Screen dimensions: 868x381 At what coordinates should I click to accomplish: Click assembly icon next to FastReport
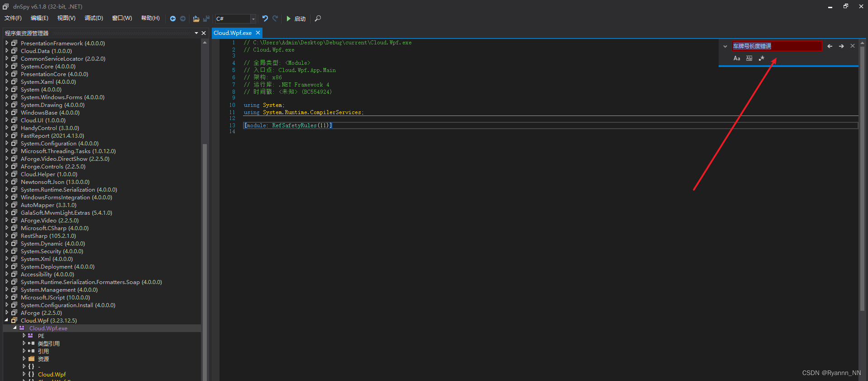(x=14, y=135)
